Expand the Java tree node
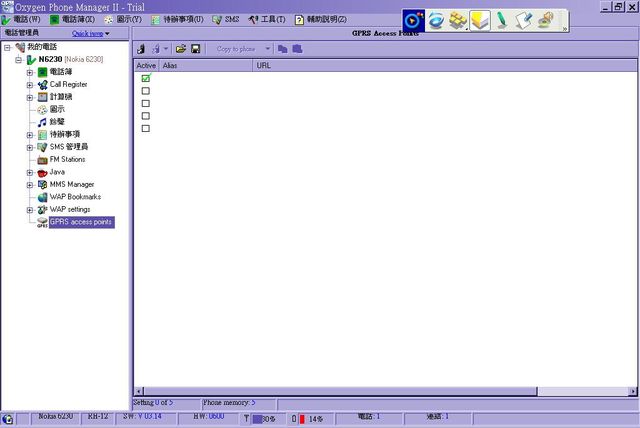The image size is (640, 428). pyautogui.click(x=30, y=173)
